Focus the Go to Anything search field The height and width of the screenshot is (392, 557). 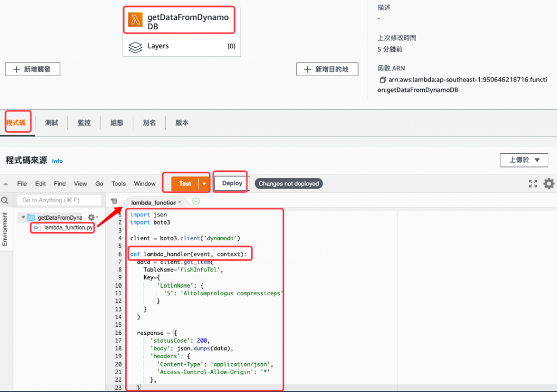pyautogui.click(x=59, y=200)
